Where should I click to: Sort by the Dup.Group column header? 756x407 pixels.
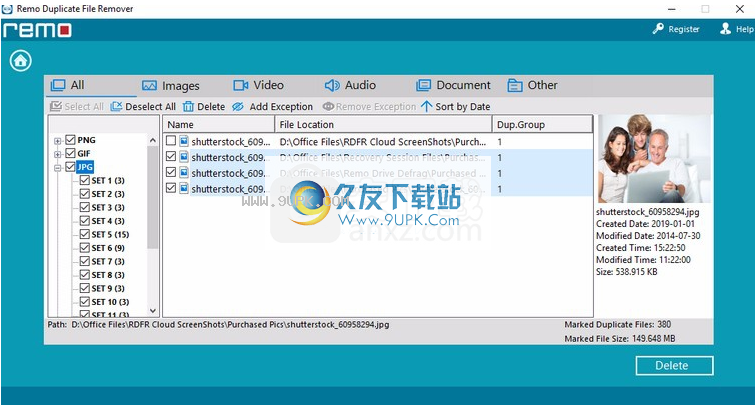pos(542,124)
